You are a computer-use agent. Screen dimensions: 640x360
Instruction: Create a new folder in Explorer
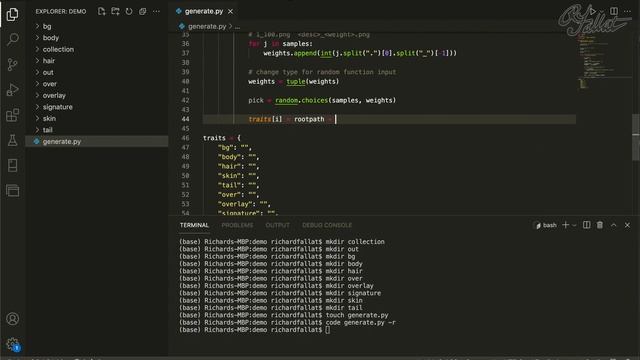point(116,11)
